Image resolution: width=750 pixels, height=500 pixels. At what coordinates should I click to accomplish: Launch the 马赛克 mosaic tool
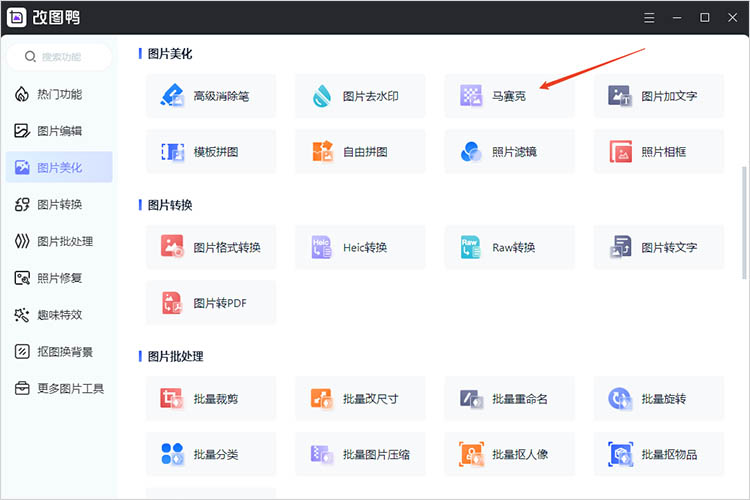[x=509, y=96]
